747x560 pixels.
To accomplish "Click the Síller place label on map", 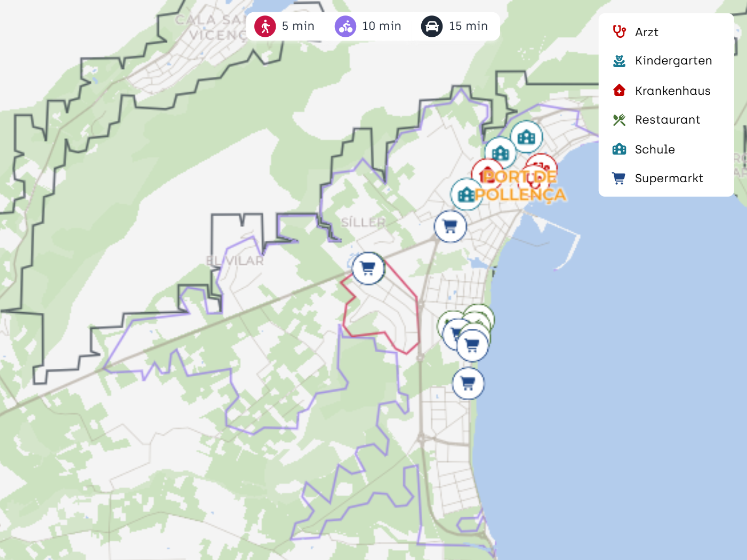I will coord(363,222).
